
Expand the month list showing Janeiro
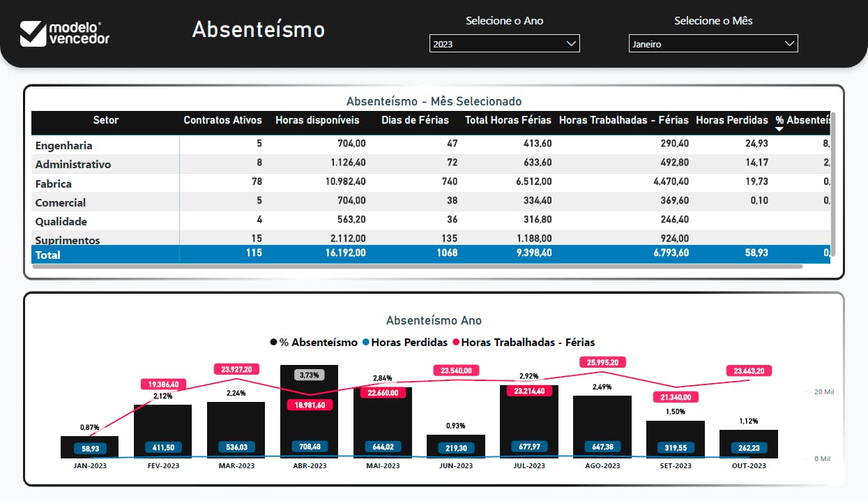713,43
